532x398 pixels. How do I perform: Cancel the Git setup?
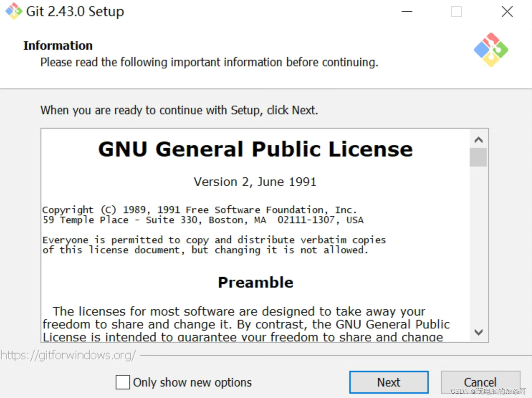pos(480,382)
